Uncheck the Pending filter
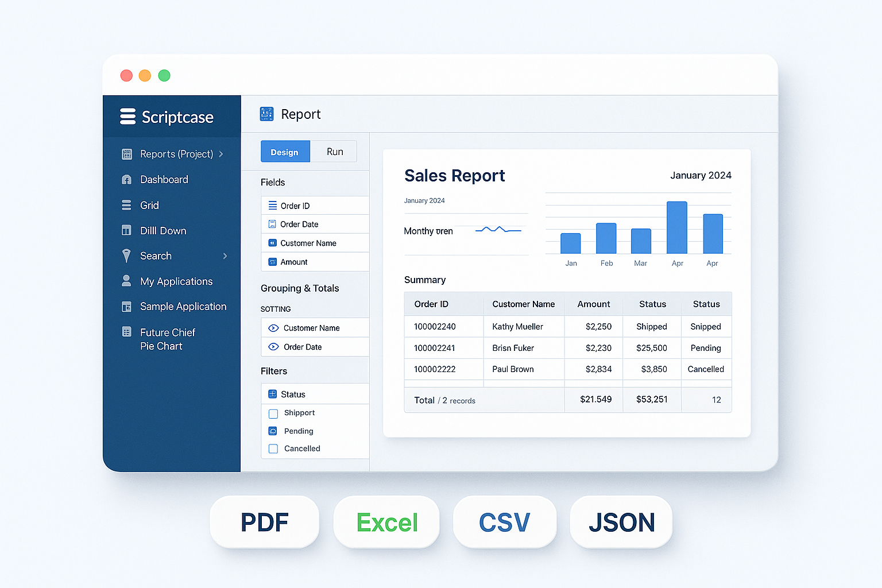The width and height of the screenshot is (882, 588). pyautogui.click(x=273, y=431)
